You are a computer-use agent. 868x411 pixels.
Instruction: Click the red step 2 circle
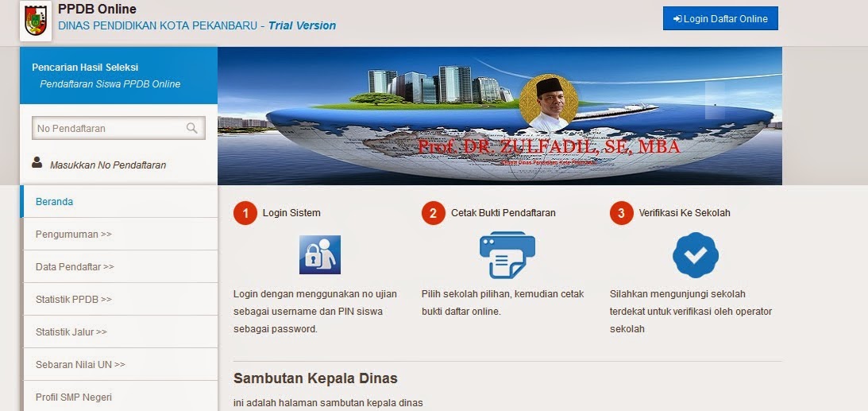(x=434, y=213)
